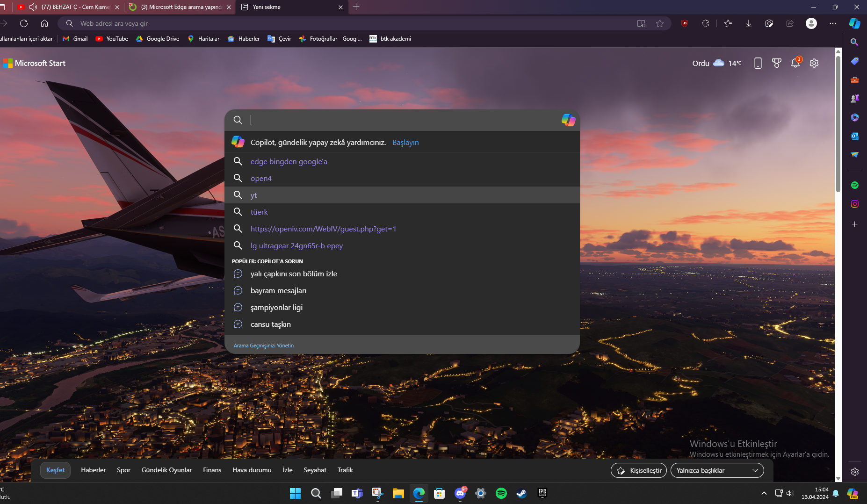Click Arama Geçmişinizi Yönetin link
Image resolution: width=867 pixels, height=504 pixels.
click(x=264, y=346)
